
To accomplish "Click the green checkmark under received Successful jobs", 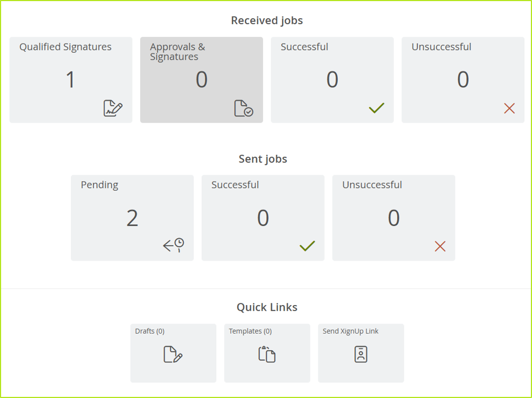I will click(x=376, y=108).
